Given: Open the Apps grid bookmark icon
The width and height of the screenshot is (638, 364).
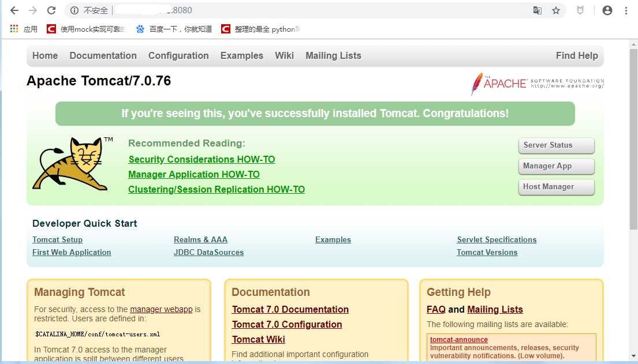Looking at the screenshot, I should 24,29.
